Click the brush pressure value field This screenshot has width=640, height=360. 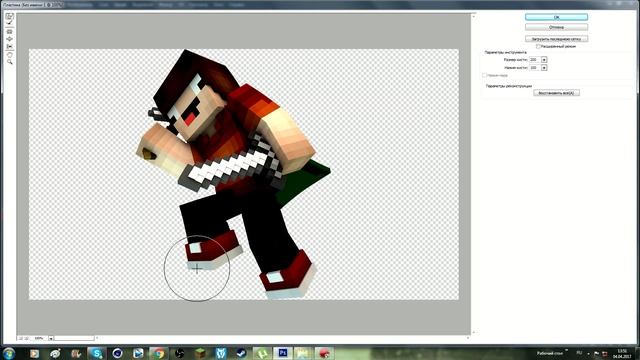click(535, 68)
